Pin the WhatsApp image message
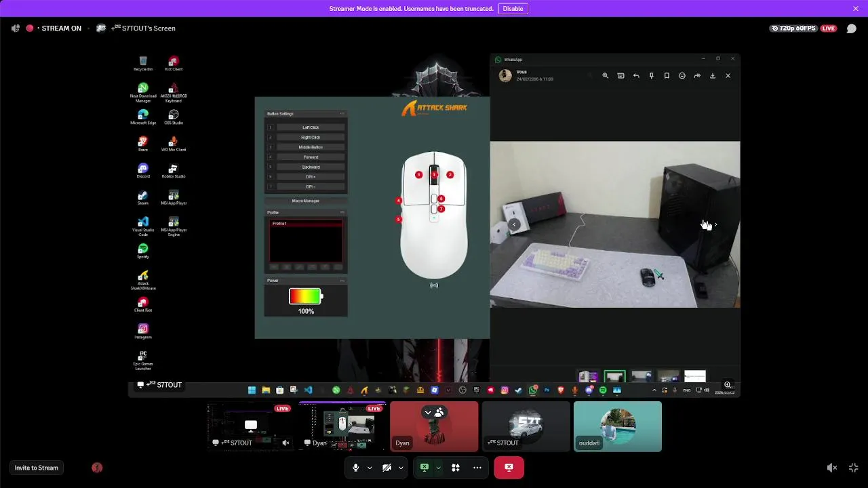868x488 pixels. [651, 76]
